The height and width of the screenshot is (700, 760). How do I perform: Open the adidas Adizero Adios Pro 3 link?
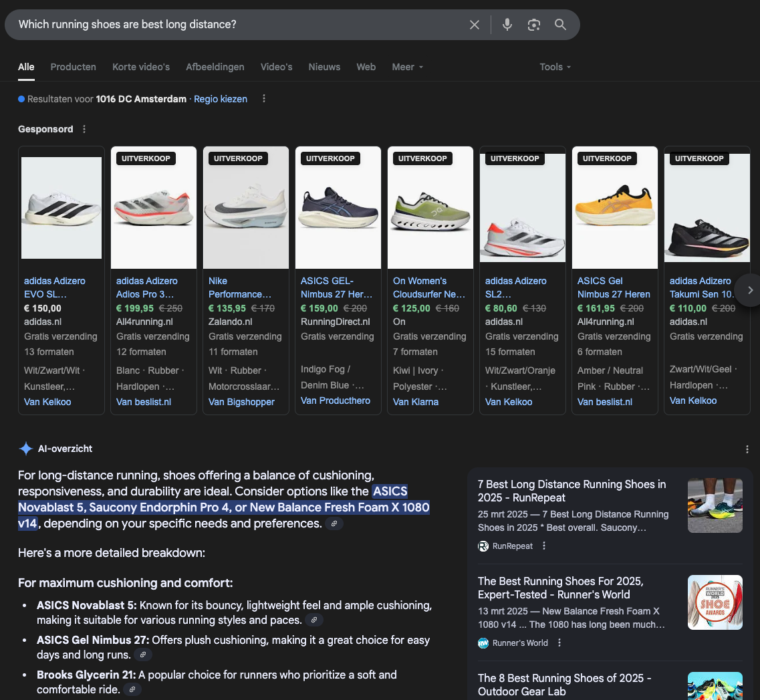click(x=147, y=287)
